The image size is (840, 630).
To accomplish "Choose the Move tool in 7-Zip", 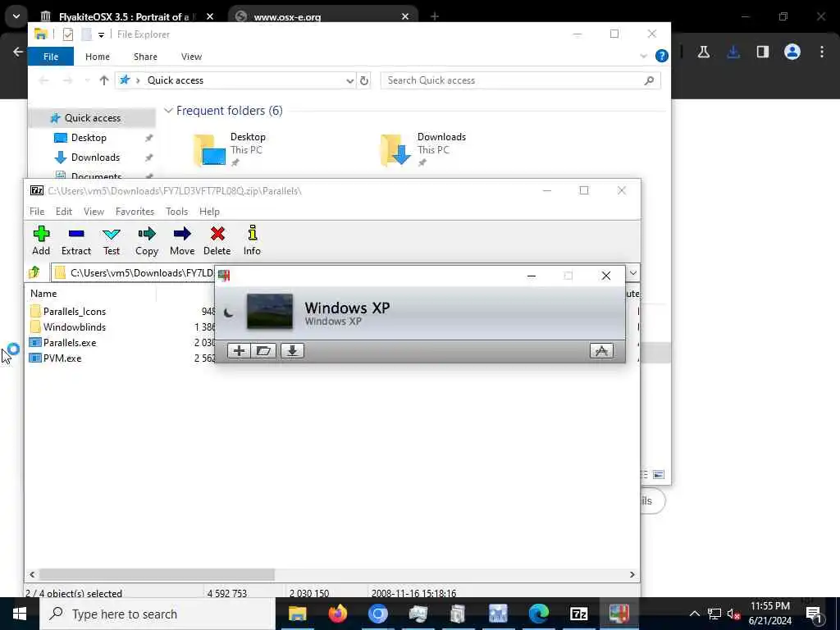I will [x=182, y=240].
